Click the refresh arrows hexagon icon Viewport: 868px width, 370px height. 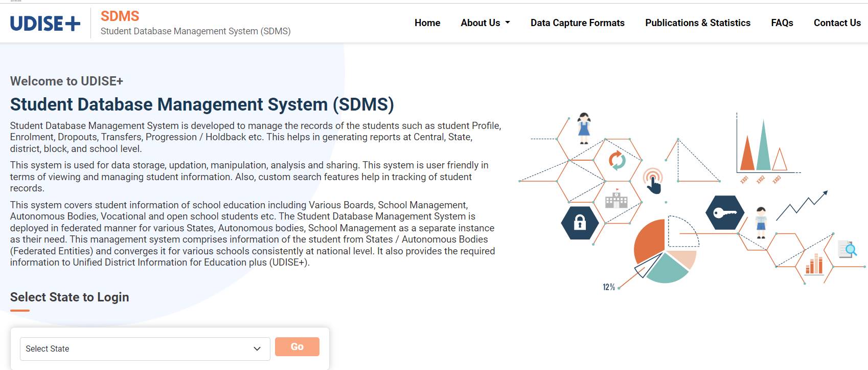click(617, 160)
